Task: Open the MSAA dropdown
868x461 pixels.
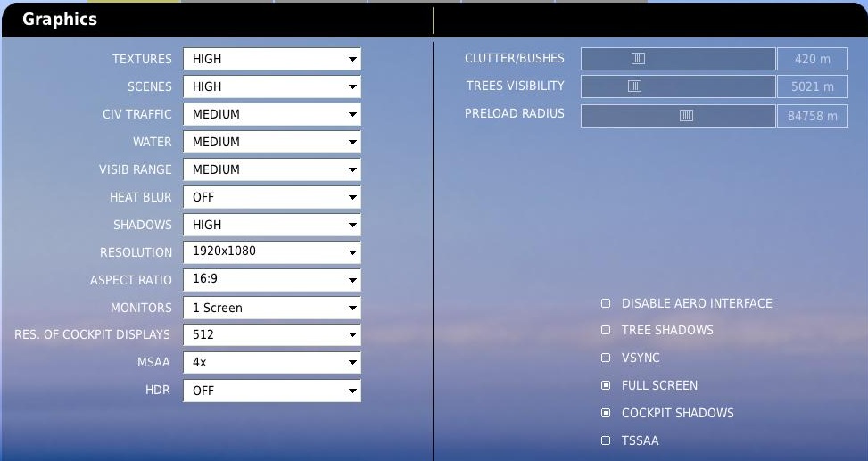Action: click(272, 363)
